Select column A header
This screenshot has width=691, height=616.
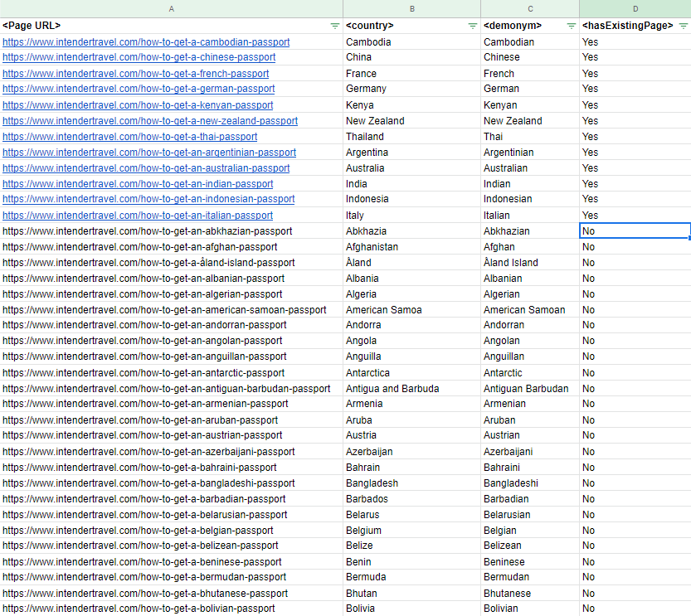point(172,9)
